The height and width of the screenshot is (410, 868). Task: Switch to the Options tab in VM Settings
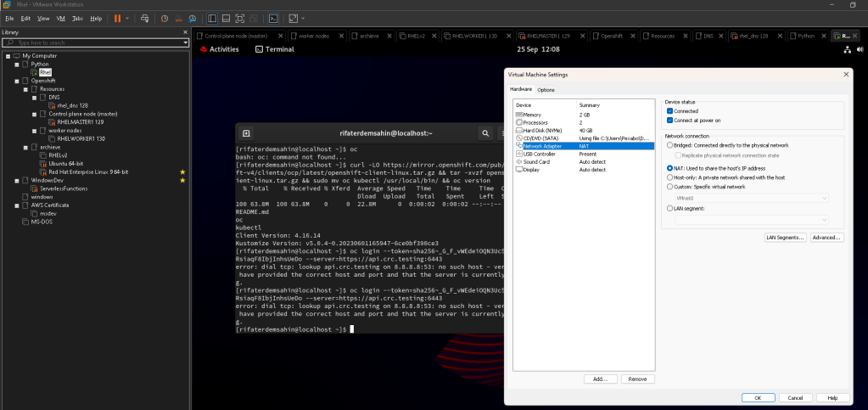click(x=546, y=90)
